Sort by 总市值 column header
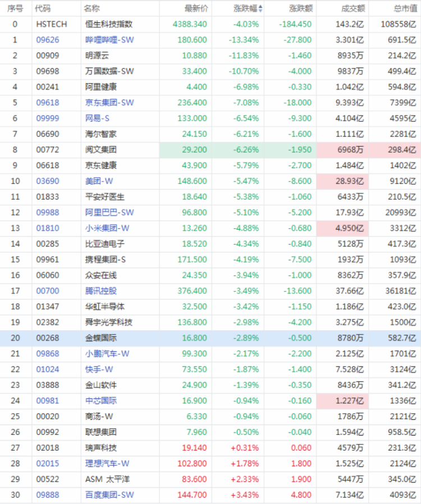Screen dimensions: 421x504 tap(406, 8)
